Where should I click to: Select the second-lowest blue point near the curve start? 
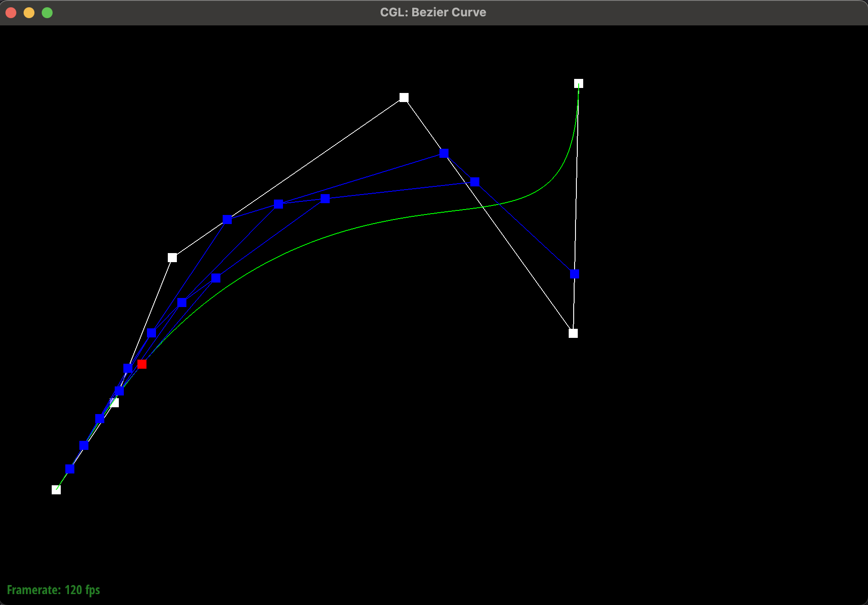tap(84, 445)
